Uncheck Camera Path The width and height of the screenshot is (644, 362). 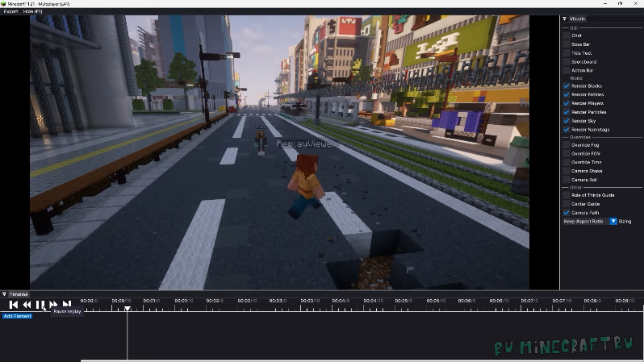point(567,213)
